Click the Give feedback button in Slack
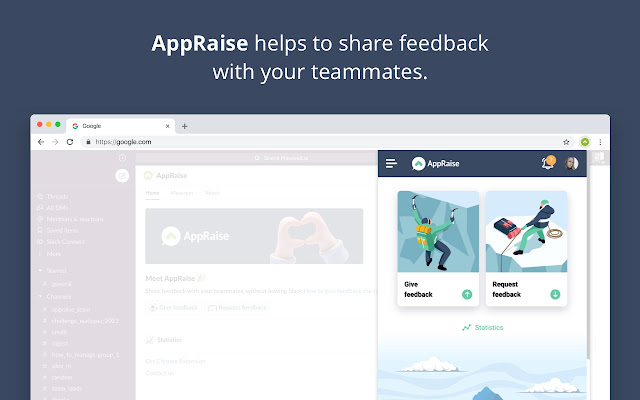 pos(173,307)
